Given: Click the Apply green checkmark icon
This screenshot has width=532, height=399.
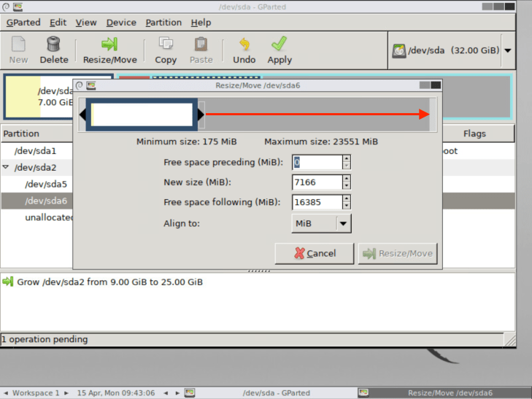Looking at the screenshot, I should click(280, 44).
